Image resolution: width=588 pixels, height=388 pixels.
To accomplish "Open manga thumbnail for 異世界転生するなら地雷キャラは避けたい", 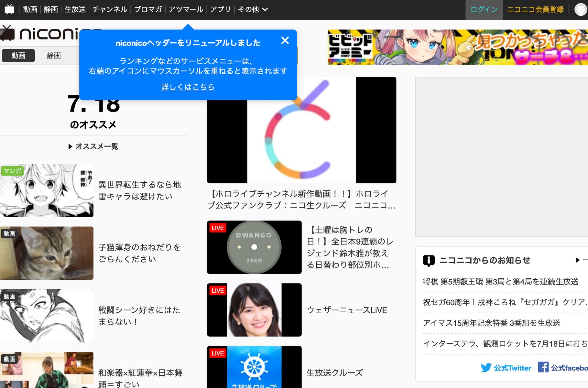I will (x=47, y=190).
